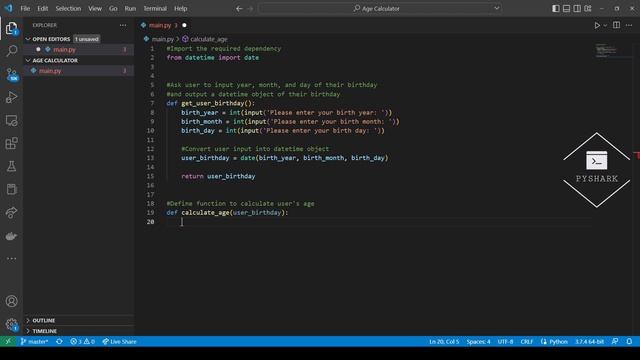Open command center dropdown chevron

496,8
